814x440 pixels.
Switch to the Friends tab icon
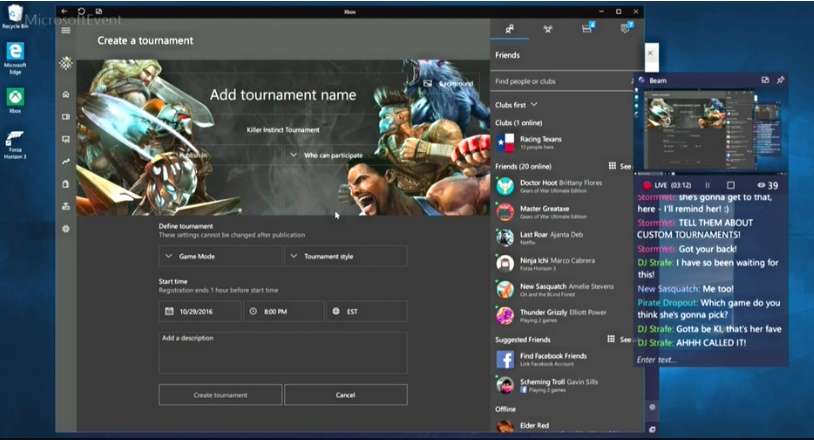coord(510,29)
